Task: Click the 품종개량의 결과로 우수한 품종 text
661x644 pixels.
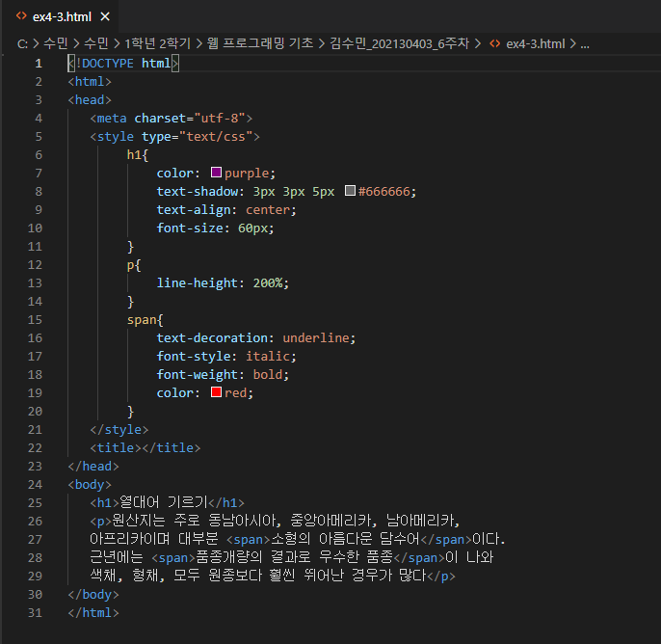Action: tap(294, 557)
